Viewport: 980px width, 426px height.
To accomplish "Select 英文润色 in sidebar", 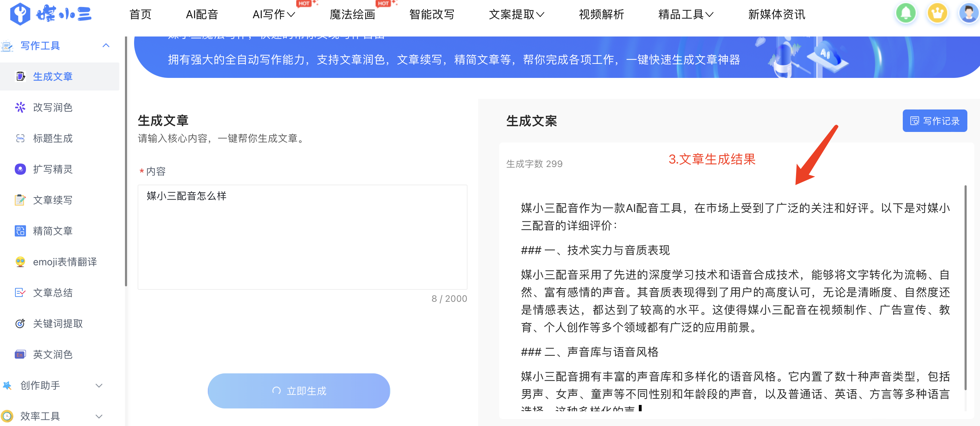I will 60,354.
